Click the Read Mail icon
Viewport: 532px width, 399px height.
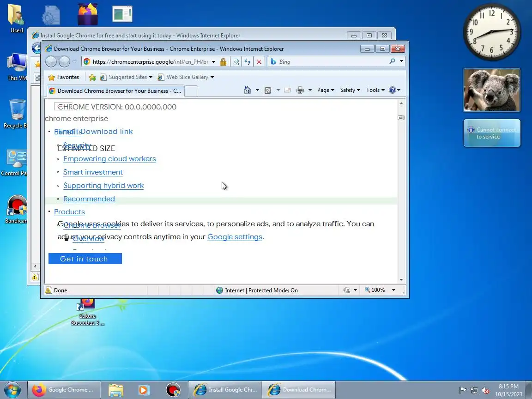(x=287, y=90)
